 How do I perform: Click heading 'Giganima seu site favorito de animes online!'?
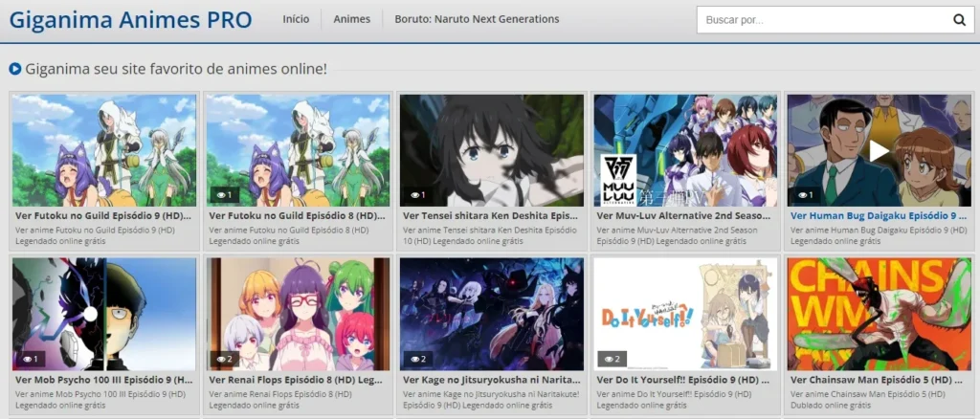pyautogui.click(x=176, y=69)
